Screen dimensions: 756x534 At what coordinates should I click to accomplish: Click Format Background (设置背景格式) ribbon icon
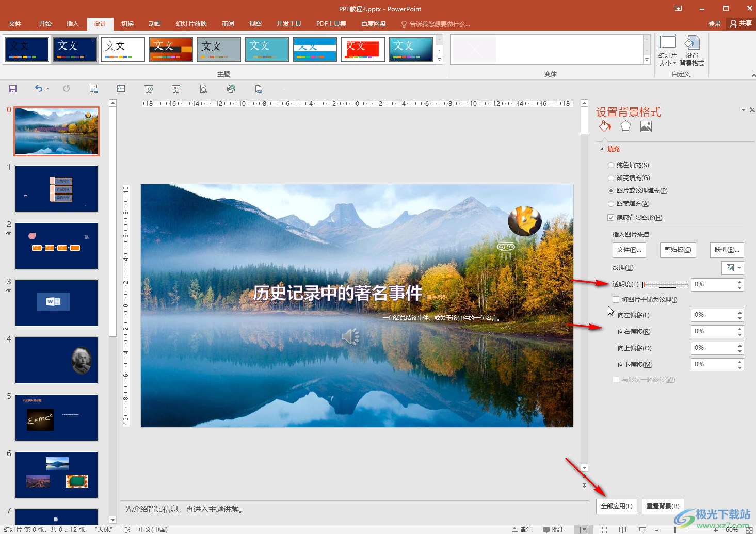(x=692, y=51)
